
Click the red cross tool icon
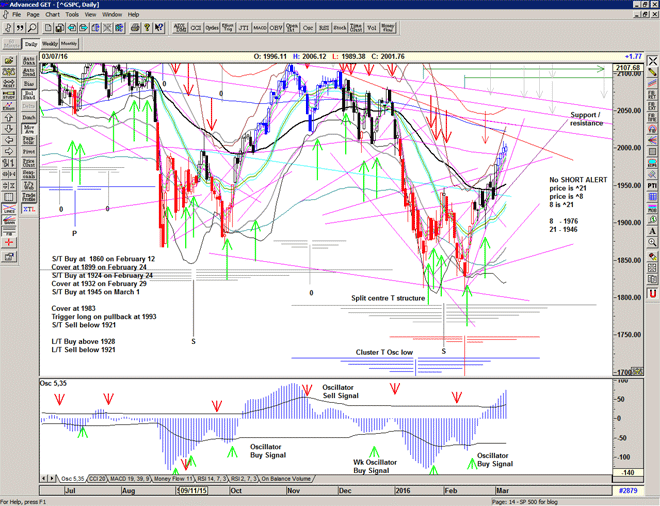(x=8, y=242)
